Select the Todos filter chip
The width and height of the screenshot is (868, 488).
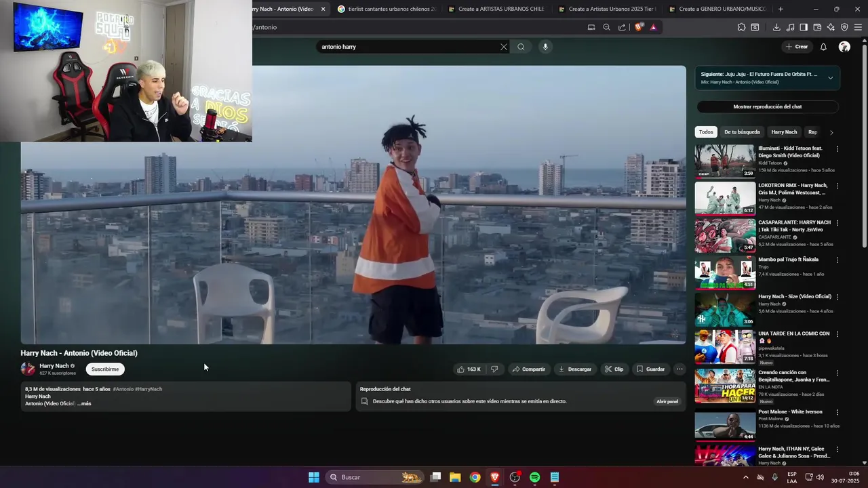706,132
